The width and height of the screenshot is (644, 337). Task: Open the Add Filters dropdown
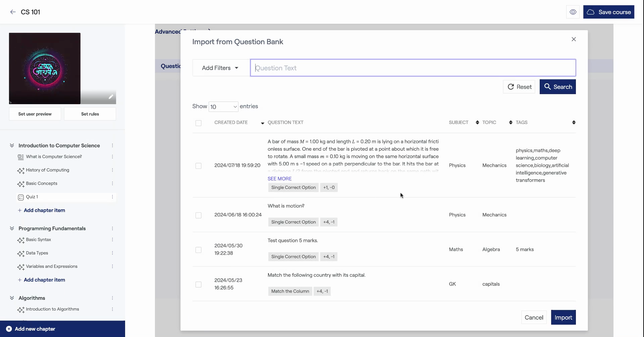click(220, 68)
